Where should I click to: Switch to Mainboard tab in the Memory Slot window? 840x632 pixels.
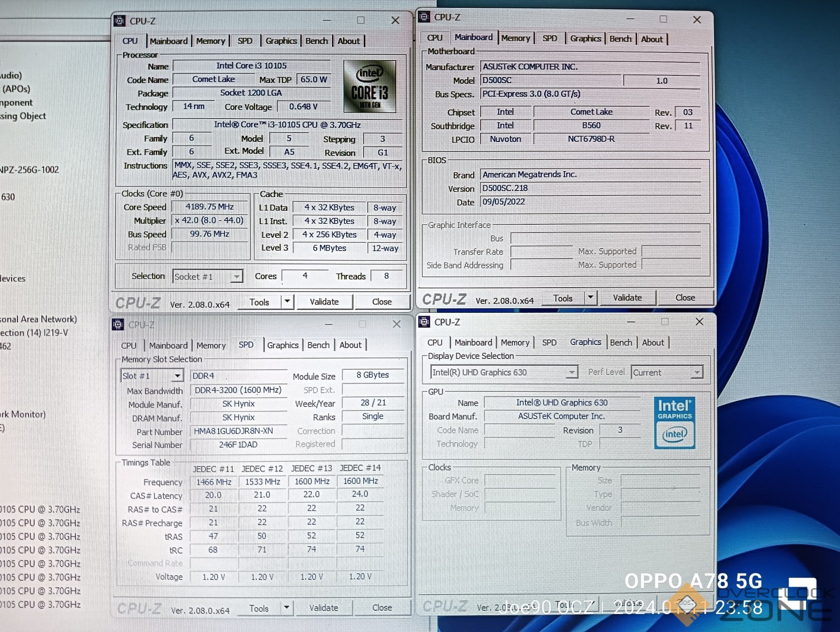[168, 345]
